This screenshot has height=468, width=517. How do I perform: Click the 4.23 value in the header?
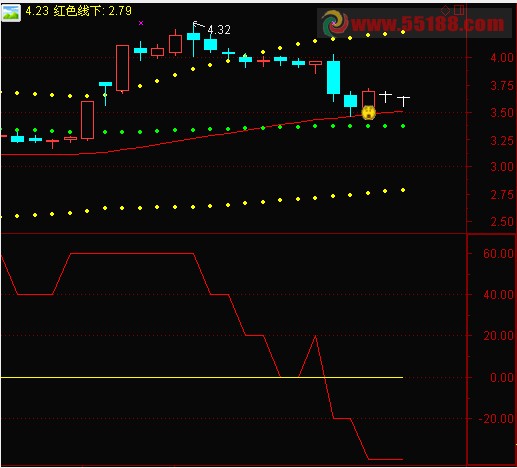(x=37, y=11)
